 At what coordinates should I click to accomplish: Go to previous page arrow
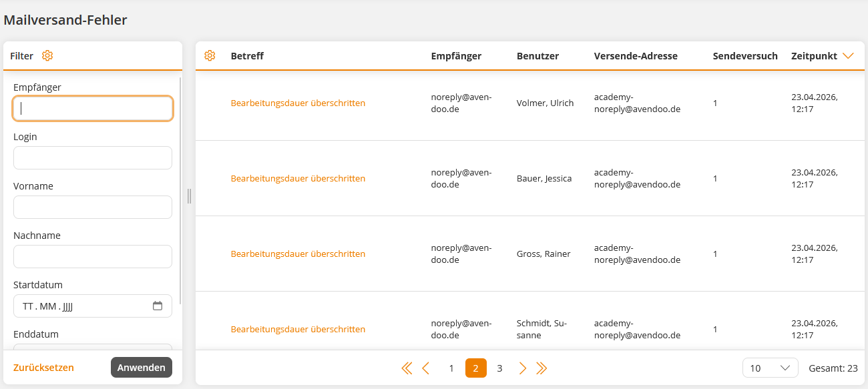426,368
